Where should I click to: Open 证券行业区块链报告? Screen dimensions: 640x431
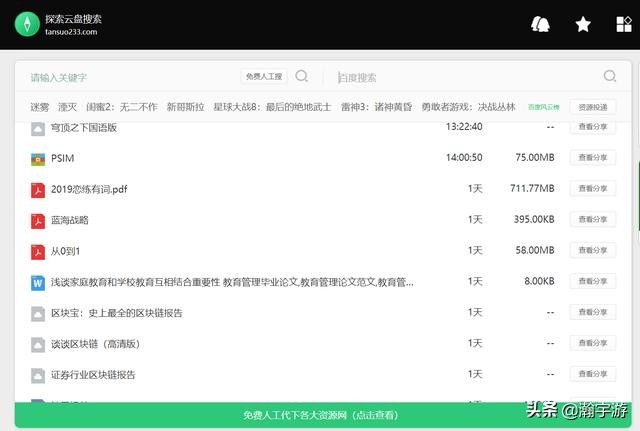tap(93, 375)
